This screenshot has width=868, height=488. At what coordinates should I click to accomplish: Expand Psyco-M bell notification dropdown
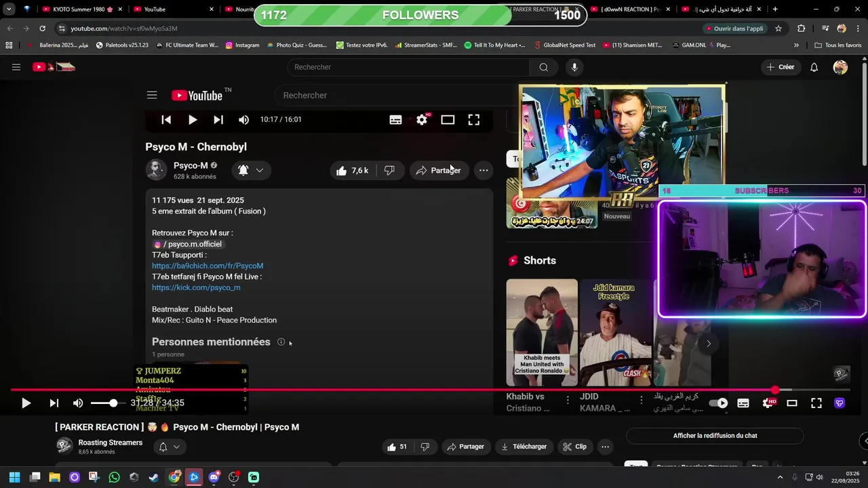[251, 170]
